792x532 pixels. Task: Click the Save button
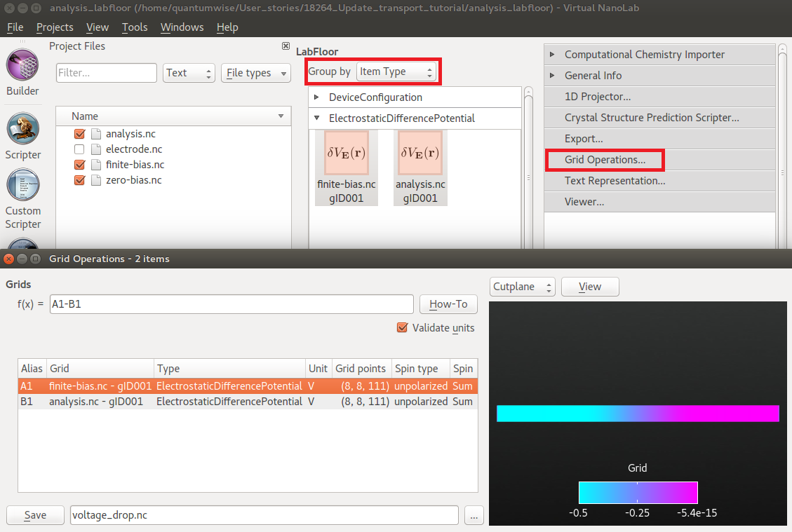[x=35, y=515]
